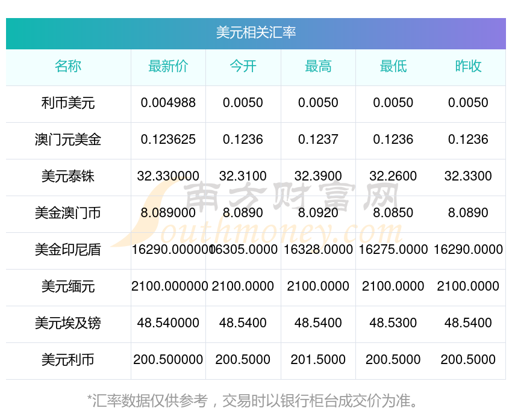Screen dimensions: 512x420
Task: Click 美元泰铢 low value 32.2600
Action: pyautogui.click(x=393, y=176)
